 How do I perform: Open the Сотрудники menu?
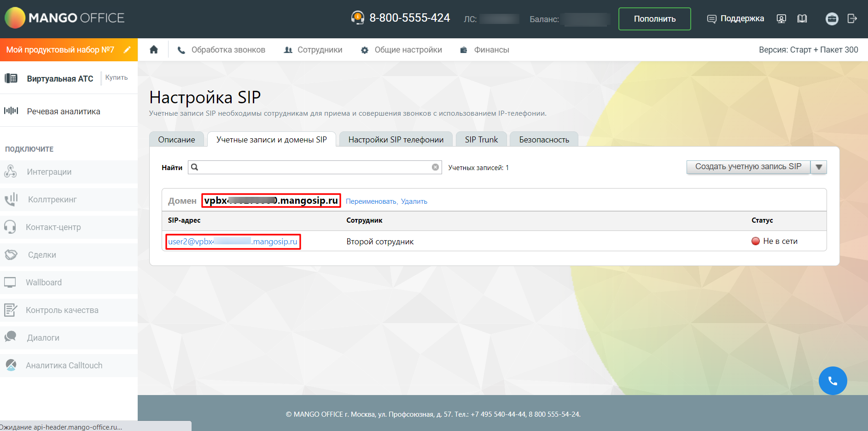[313, 50]
